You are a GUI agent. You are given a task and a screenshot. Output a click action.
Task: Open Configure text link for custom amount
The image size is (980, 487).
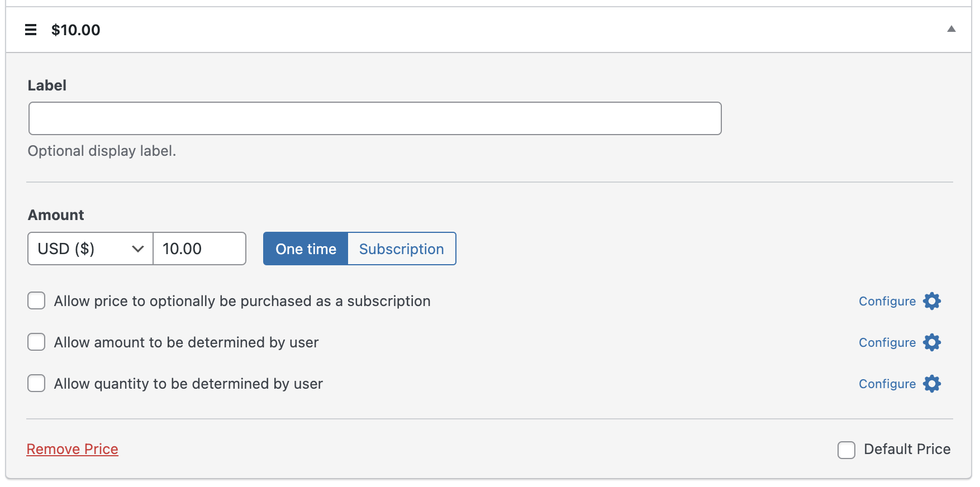887,343
